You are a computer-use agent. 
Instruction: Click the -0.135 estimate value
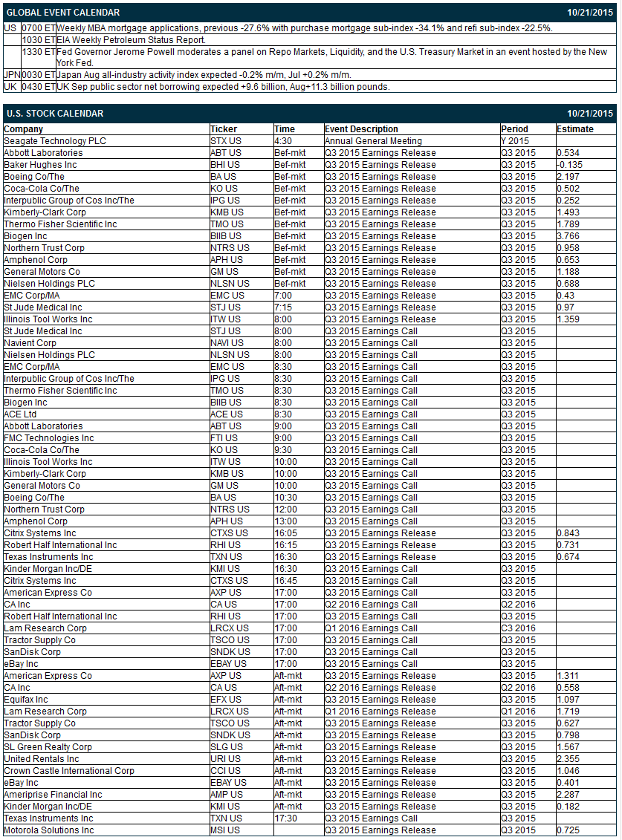pyautogui.click(x=569, y=164)
